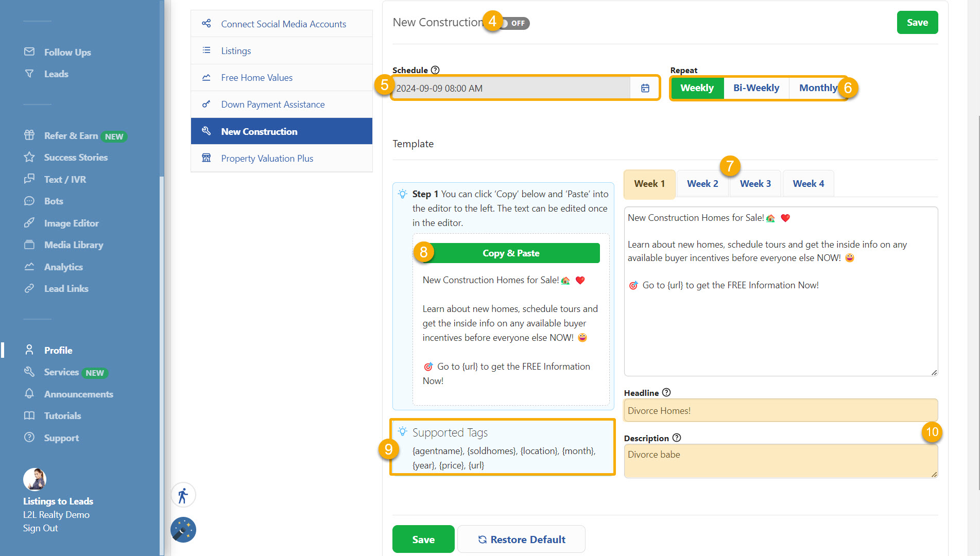Open Property Valuation Plus menu item
Screen dimensions: 980x556
pos(267,159)
